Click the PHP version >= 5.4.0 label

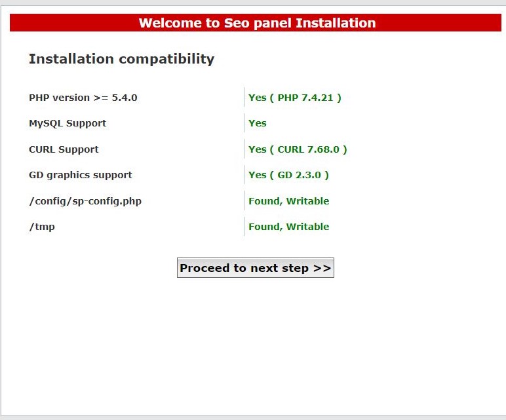(83, 98)
